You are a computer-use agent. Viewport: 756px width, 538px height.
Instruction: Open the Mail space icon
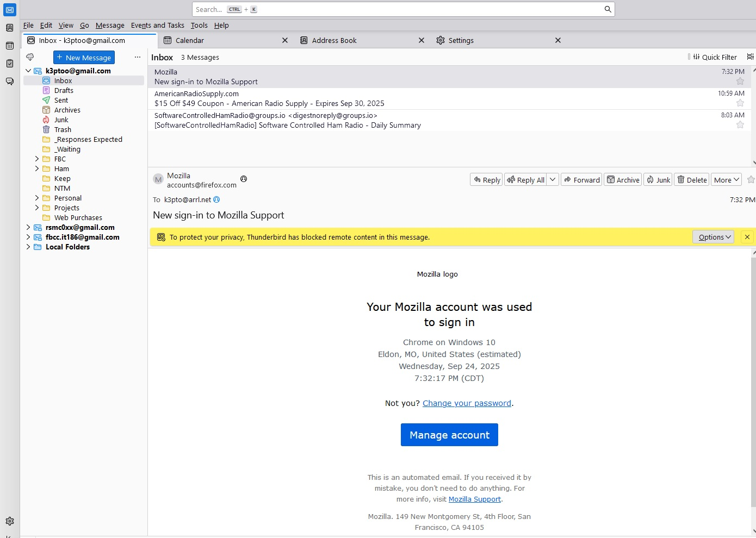(x=10, y=10)
